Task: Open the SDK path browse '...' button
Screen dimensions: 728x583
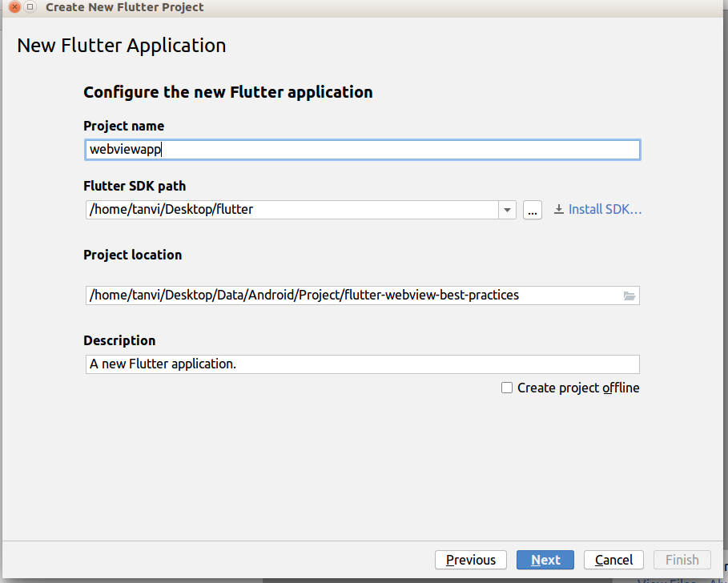Action: [x=533, y=210]
